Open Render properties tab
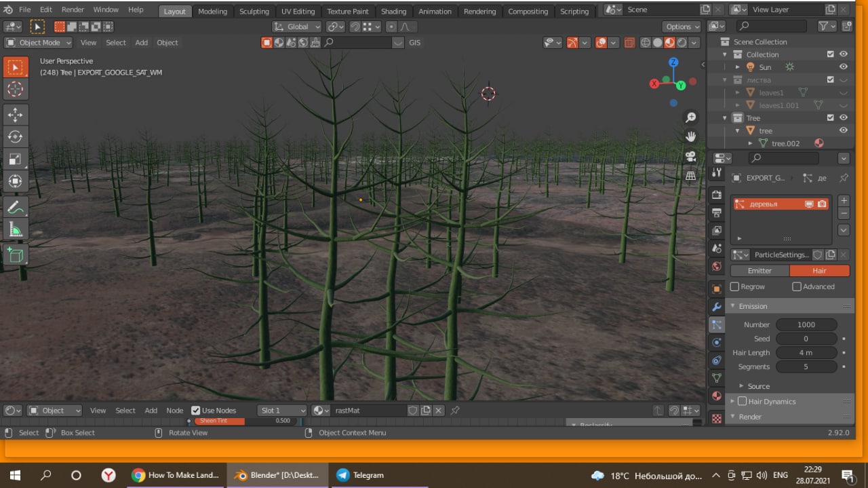This screenshot has height=488, width=868. pyautogui.click(x=716, y=195)
